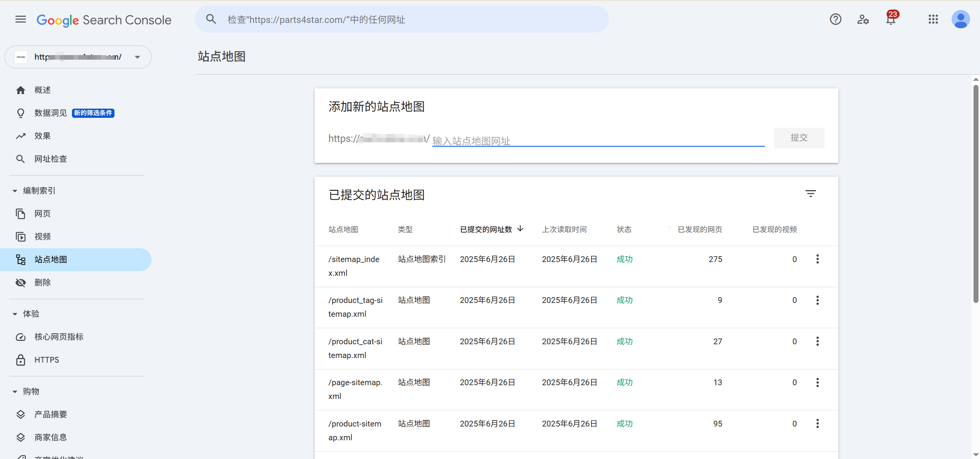Viewport: 980px width, 459px height.
Task: Open the HTTPS report from the sidebar
Action: point(46,360)
